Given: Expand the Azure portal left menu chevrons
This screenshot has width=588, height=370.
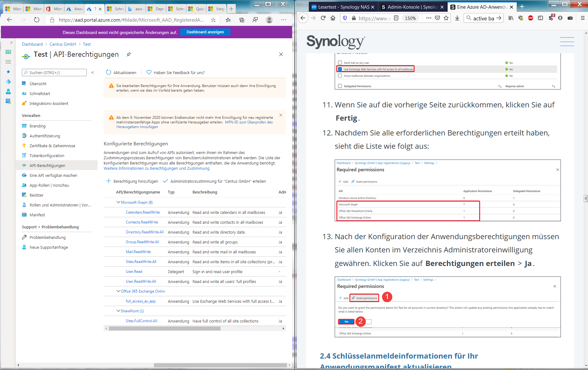Looking at the screenshot, I should point(11,43).
